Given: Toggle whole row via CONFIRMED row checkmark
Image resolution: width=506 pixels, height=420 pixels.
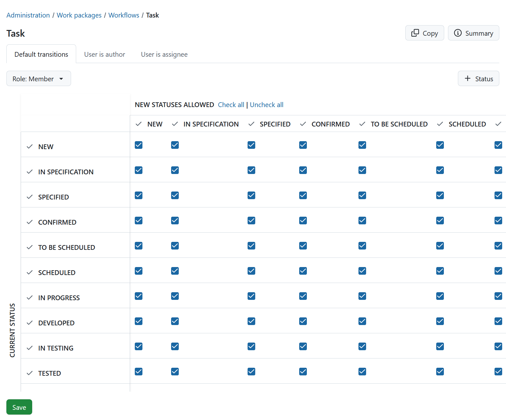Looking at the screenshot, I should coord(30,222).
